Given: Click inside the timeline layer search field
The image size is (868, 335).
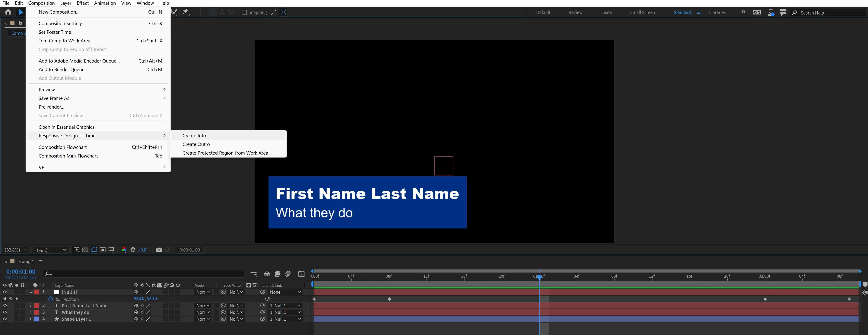Looking at the screenshot, I should (x=145, y=274).
